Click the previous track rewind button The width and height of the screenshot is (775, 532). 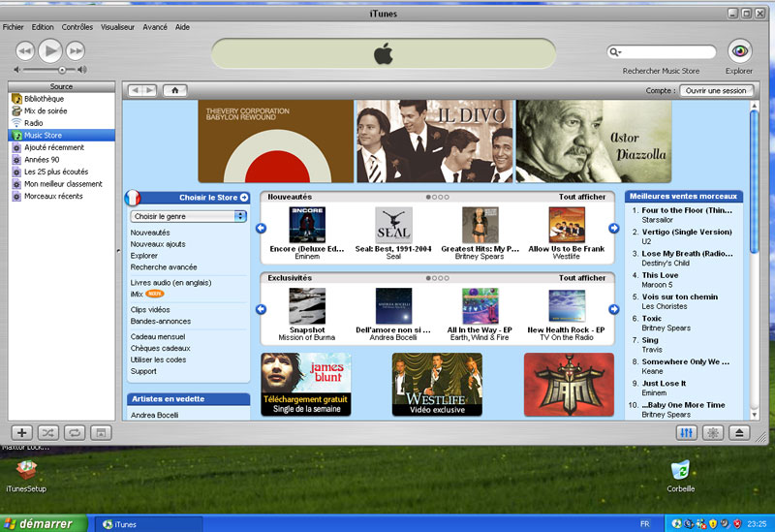25,51
